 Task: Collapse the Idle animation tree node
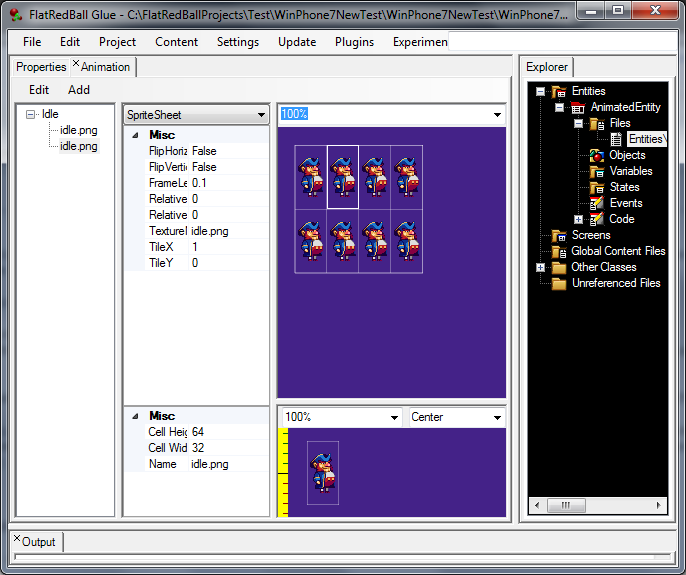pyautogui.click(x=31, y=114)
